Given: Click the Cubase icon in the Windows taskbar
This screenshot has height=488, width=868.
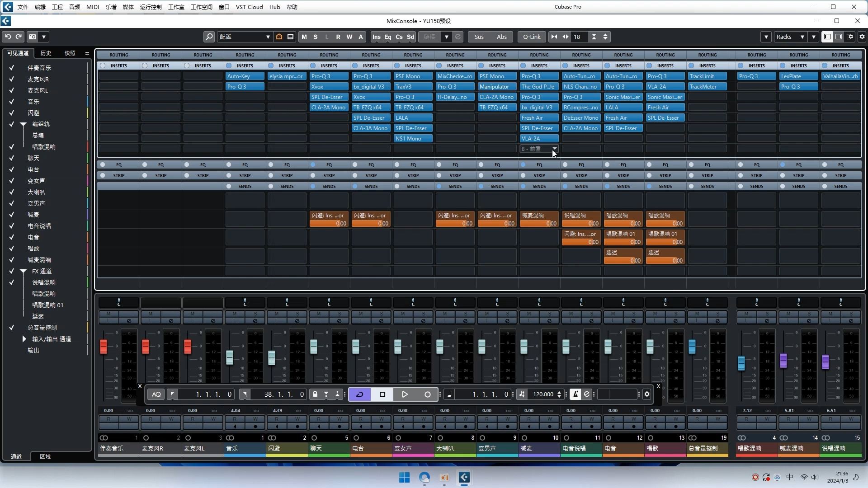Looking at the screenshot, I should point(464,477).
